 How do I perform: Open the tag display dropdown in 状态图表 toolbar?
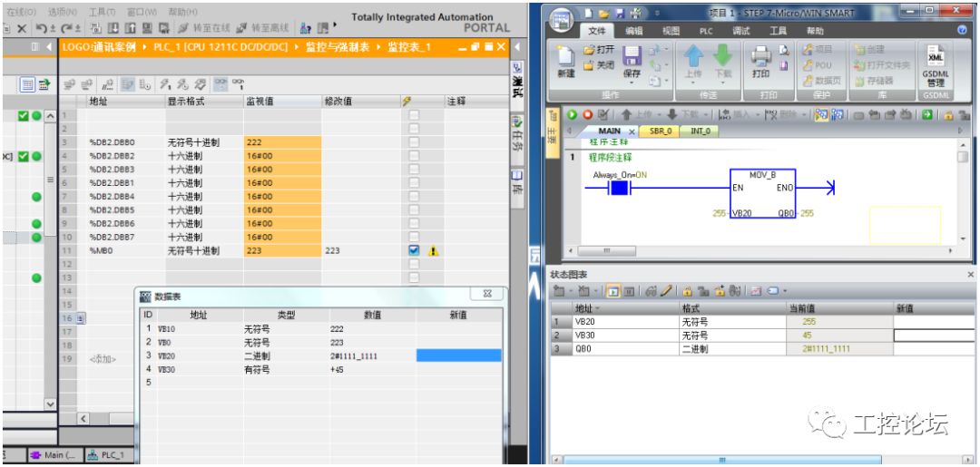click(785, 292)
